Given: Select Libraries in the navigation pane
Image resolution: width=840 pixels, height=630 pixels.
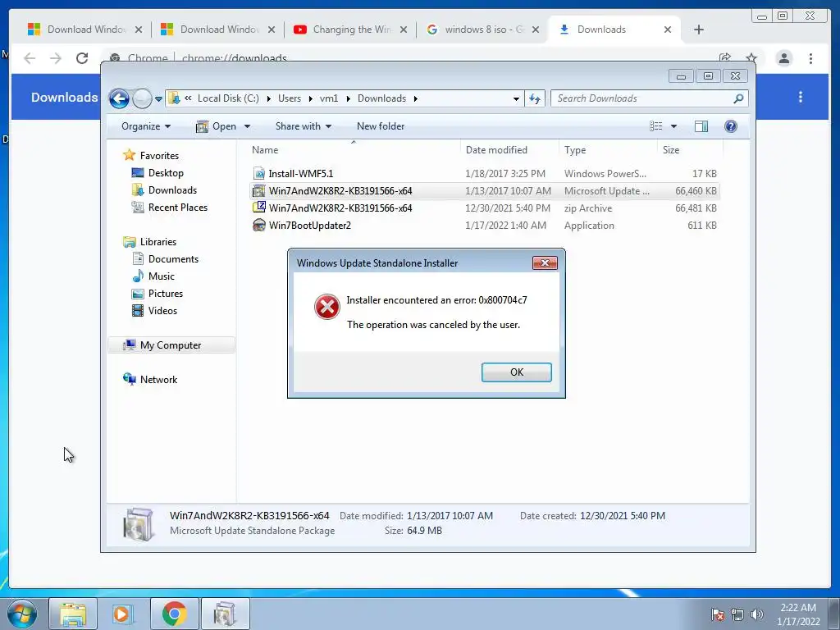Looking at the screenshot, I should 158,242.
